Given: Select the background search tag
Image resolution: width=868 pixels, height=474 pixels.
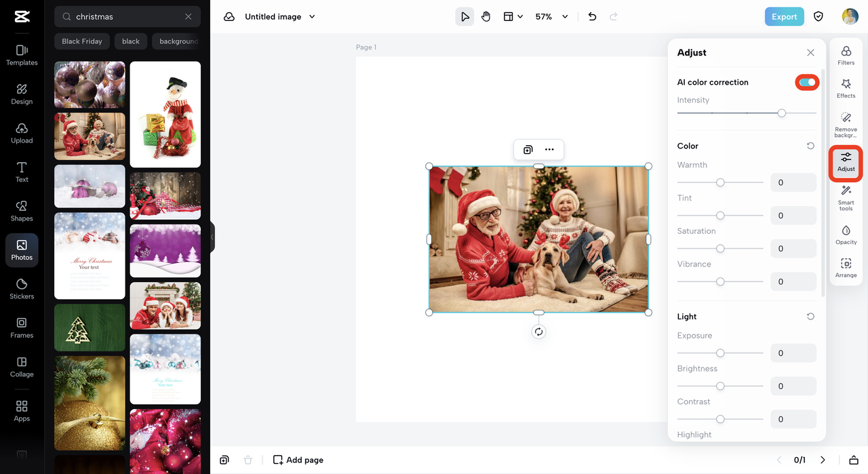Looking at the screenshot, I should click(x=176, y=41).
